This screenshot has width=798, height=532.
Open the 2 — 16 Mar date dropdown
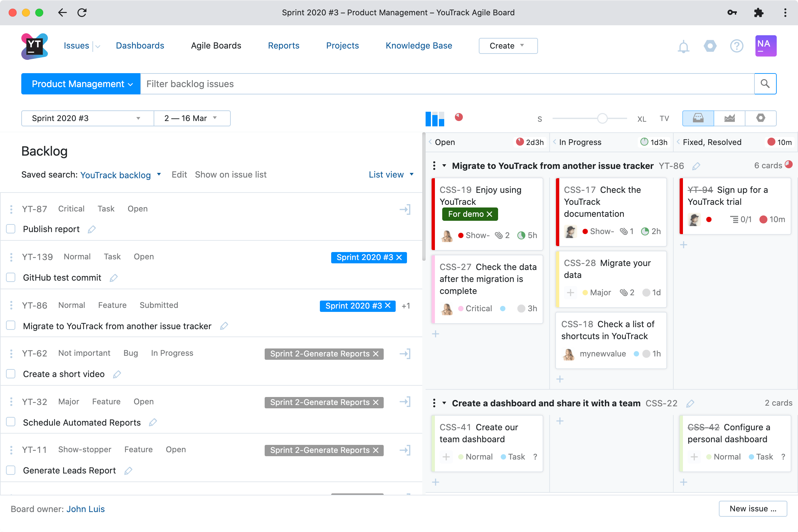pos(192,118)
